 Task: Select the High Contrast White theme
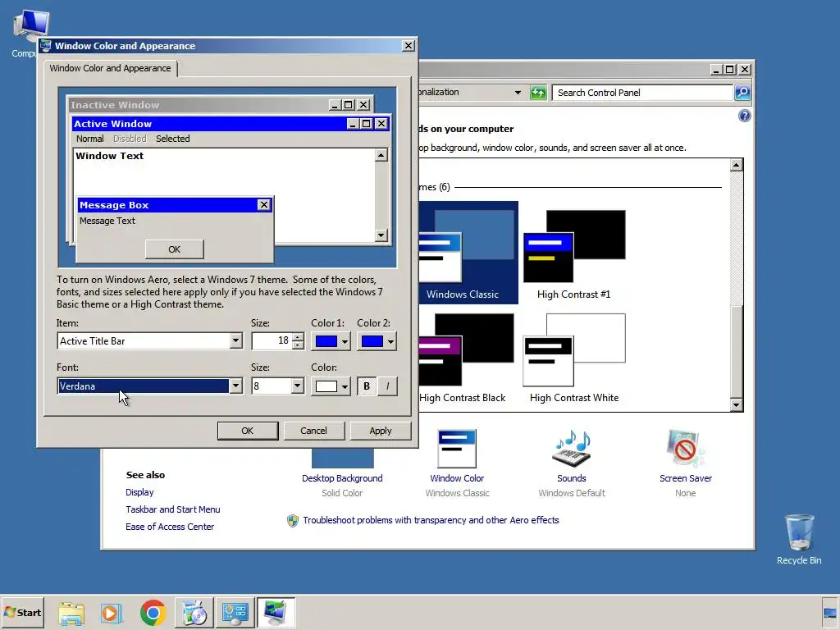573,358
